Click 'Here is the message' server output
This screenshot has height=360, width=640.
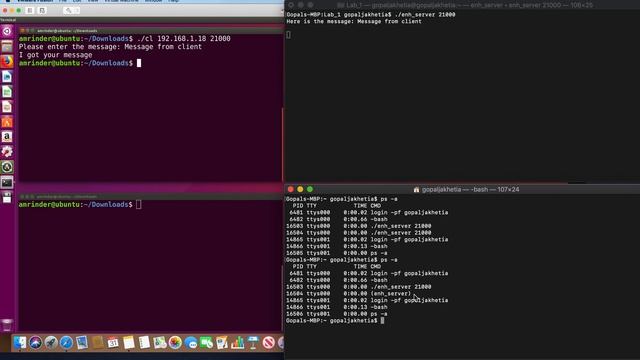(354, 21)
